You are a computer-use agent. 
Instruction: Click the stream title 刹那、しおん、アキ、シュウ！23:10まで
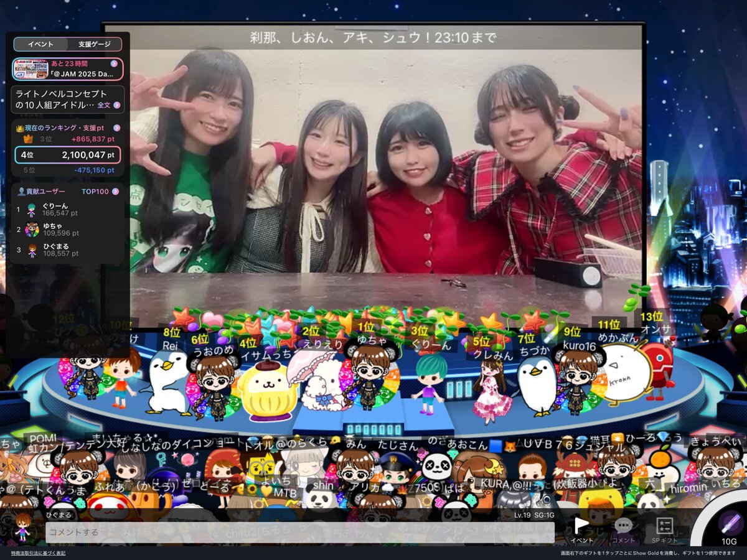(x=373, y=37)
